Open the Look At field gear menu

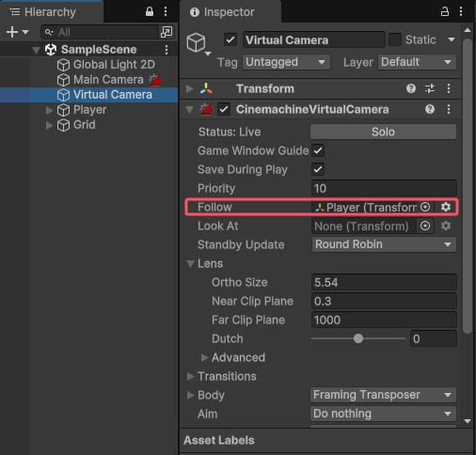tap(446, 226)
